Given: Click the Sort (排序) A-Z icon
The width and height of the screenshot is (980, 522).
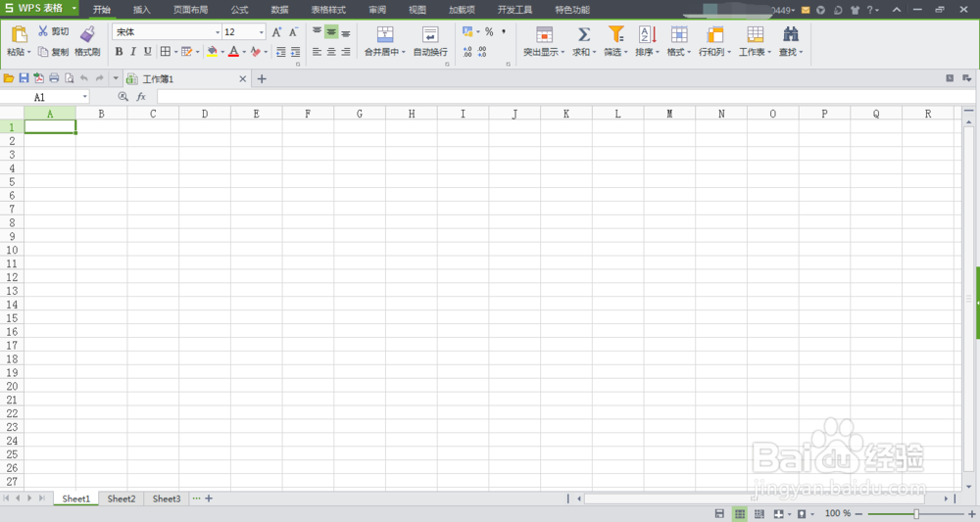Looking at the screenshot, I should (648, 34).
